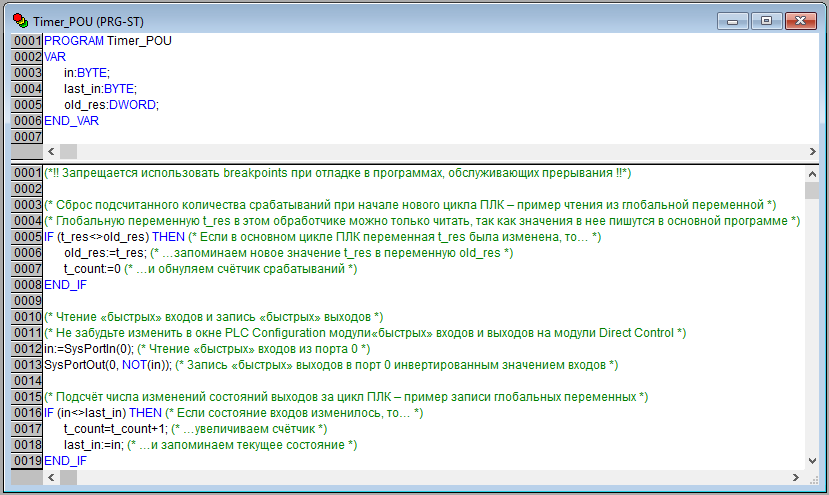Viewport: 829px width, 495px height.
Task: Click line number 0006 in the declaration pane
Action: tap(27, 120)
